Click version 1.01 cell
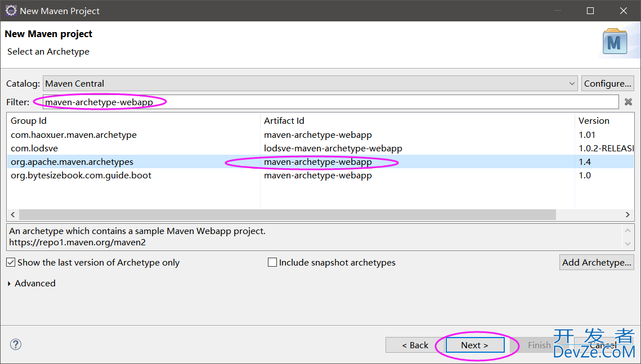This screenshot has width=641, height=364. 586,135
